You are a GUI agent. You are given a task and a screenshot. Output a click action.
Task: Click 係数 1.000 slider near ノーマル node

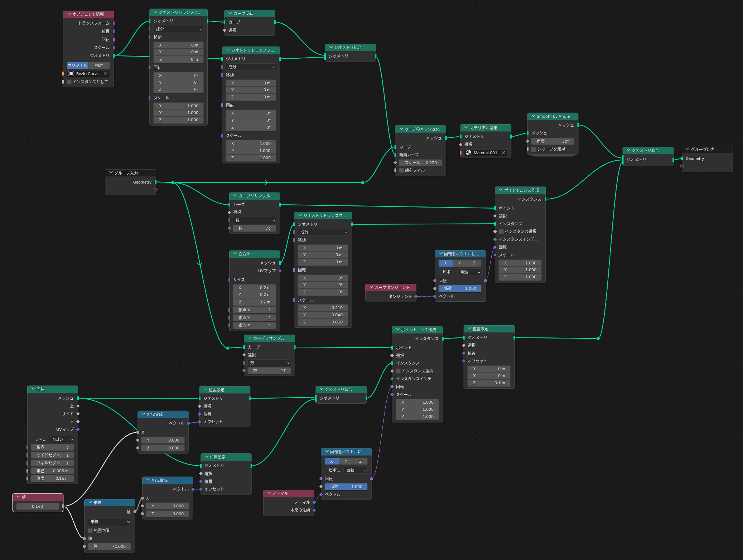346,487
